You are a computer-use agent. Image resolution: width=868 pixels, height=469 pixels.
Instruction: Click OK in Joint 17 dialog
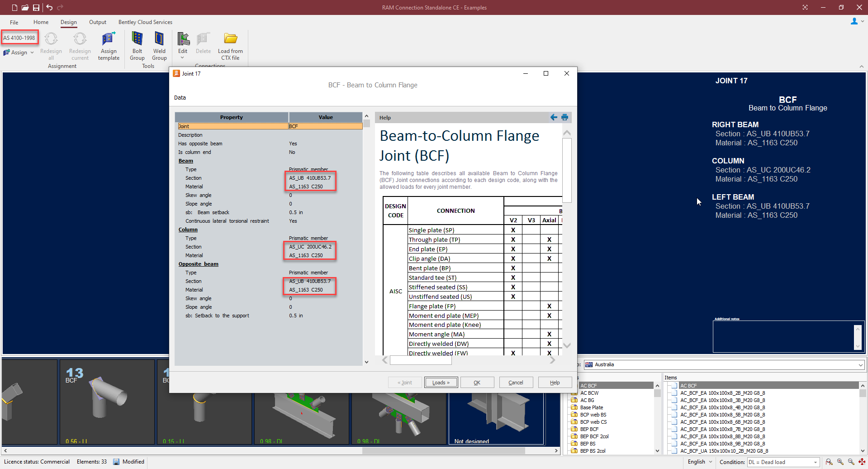[477, 383]
